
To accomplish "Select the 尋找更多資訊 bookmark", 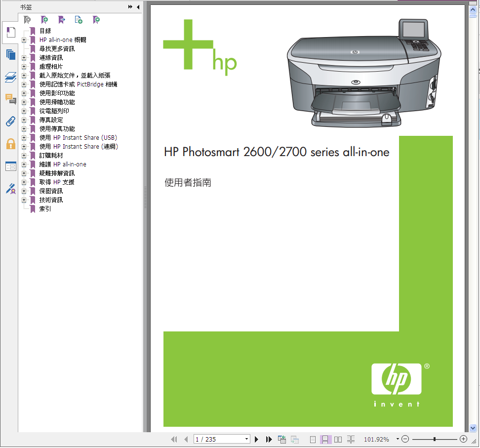I will point(57,49).
